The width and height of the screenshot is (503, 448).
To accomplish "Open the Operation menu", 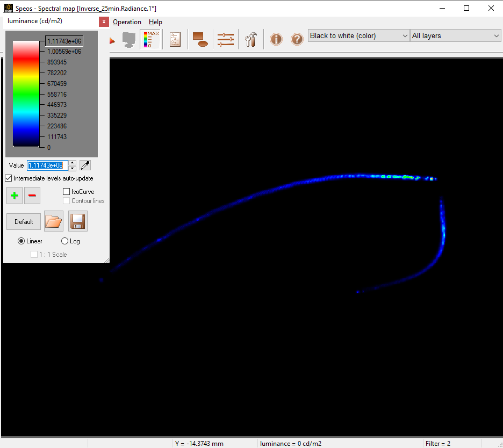I will 127,22.
